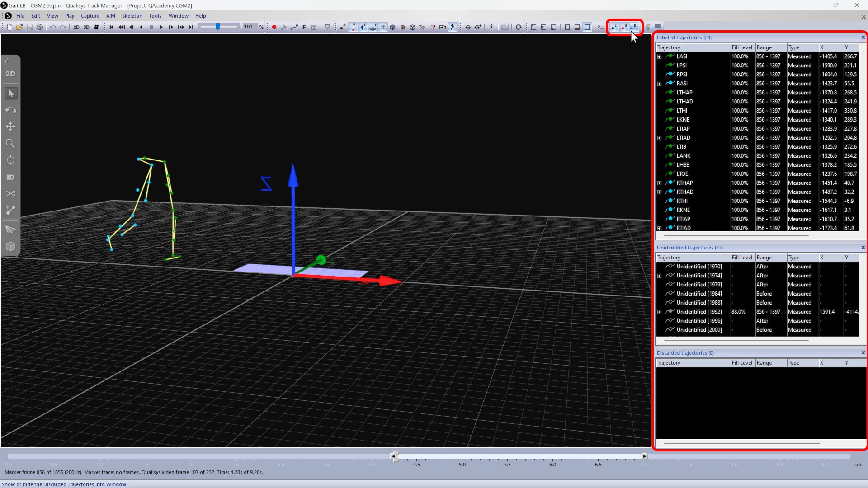
Task: Expand the RTIAD trajectory row
Action: (x=660, y=229)
